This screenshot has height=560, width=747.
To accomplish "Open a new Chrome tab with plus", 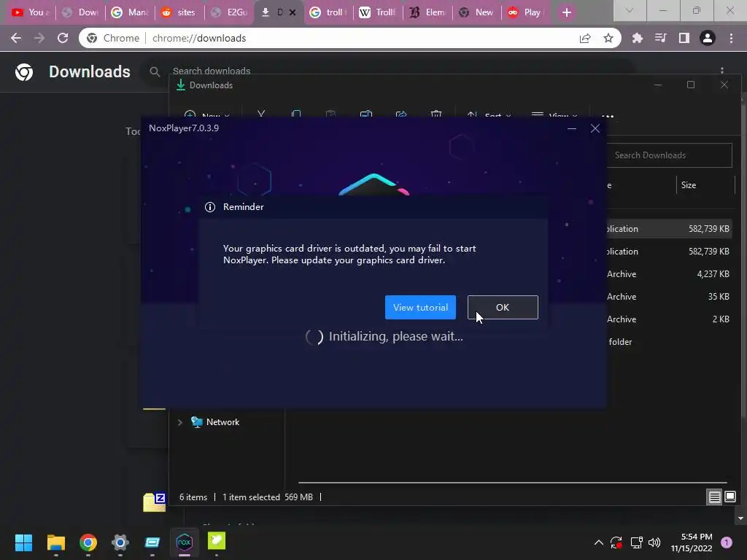I will (x=566, y=12).
